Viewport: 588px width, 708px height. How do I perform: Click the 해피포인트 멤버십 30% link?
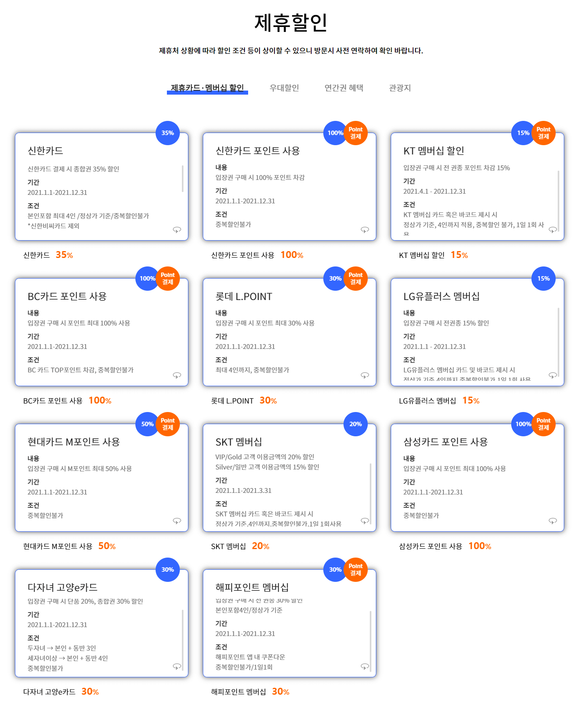tap(250, 691)
